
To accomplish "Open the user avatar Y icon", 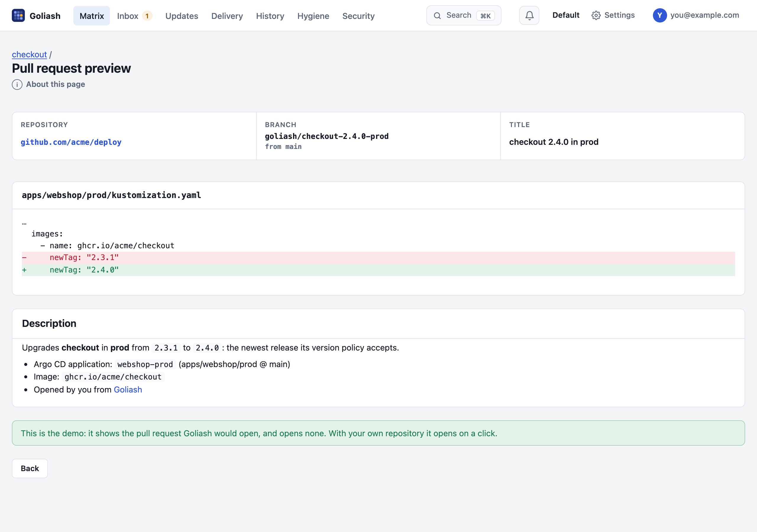I will [660, 15].
